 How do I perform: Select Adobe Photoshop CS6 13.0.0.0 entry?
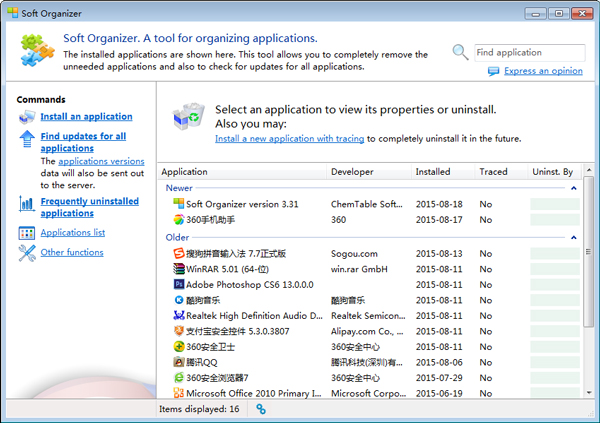370,285
